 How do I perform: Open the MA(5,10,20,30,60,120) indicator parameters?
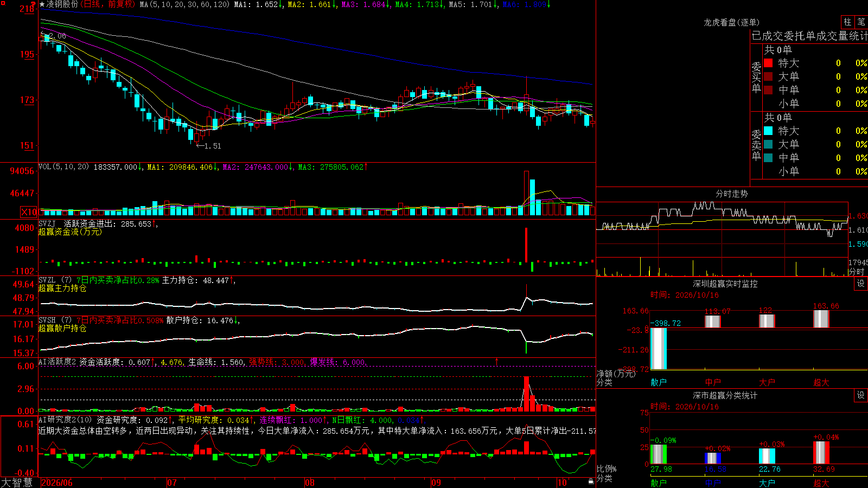(x=184, y=4)
